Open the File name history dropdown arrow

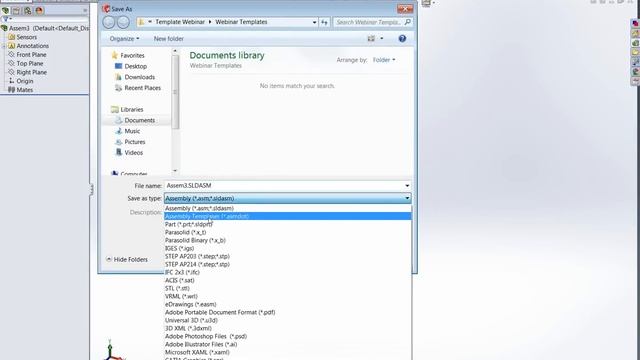[407, 186]
